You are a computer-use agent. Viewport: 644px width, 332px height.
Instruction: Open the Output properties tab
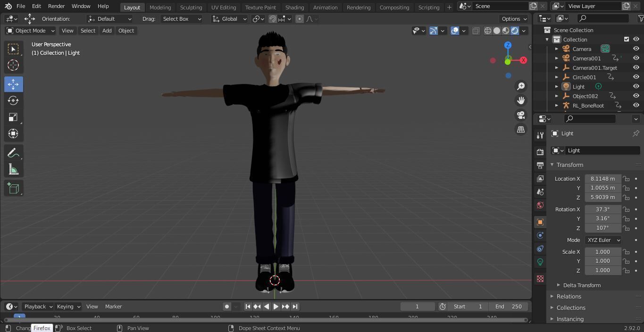click(x=540, y=165)
